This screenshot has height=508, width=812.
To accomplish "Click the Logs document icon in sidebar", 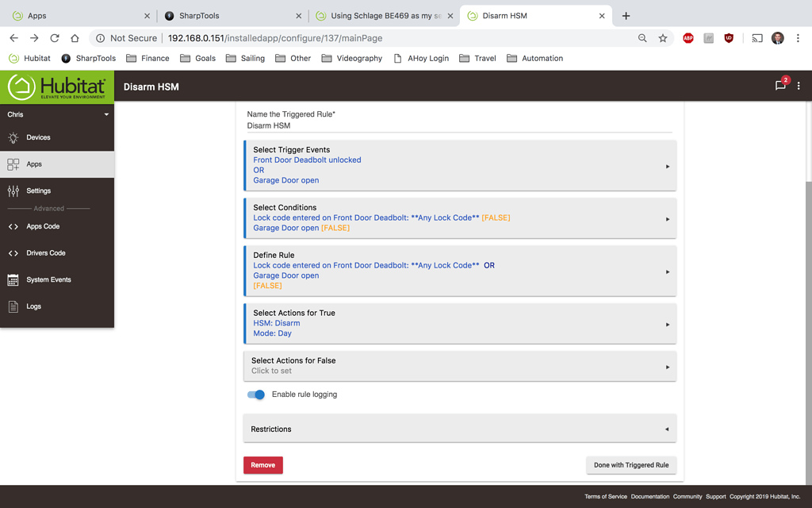I will 13,306.
